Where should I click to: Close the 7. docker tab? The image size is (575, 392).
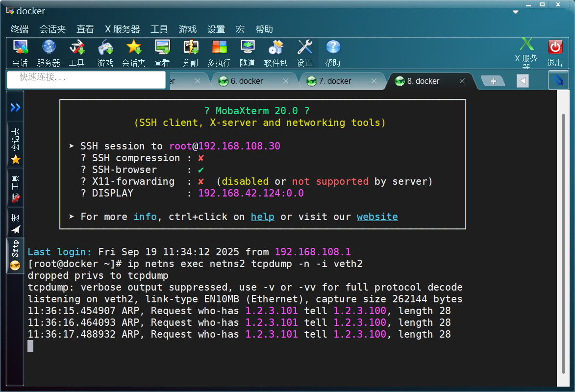click(374, 81)
